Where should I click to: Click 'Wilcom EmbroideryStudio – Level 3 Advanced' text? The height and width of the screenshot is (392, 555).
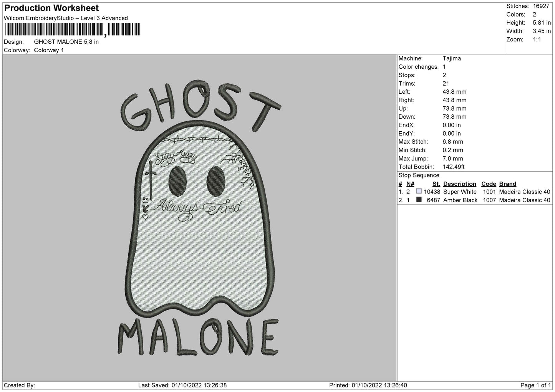(x=66, y=18)
